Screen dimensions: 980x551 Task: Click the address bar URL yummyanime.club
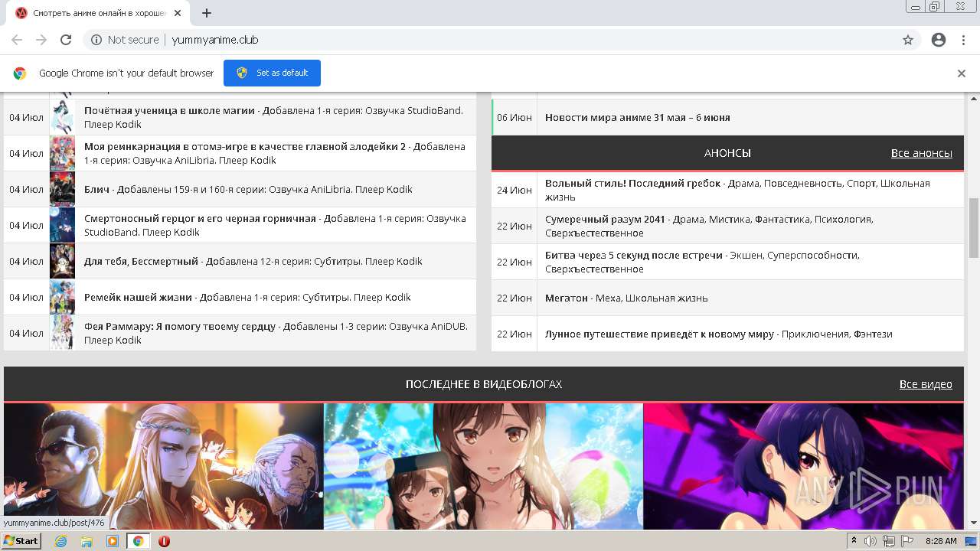coord(215,40)
